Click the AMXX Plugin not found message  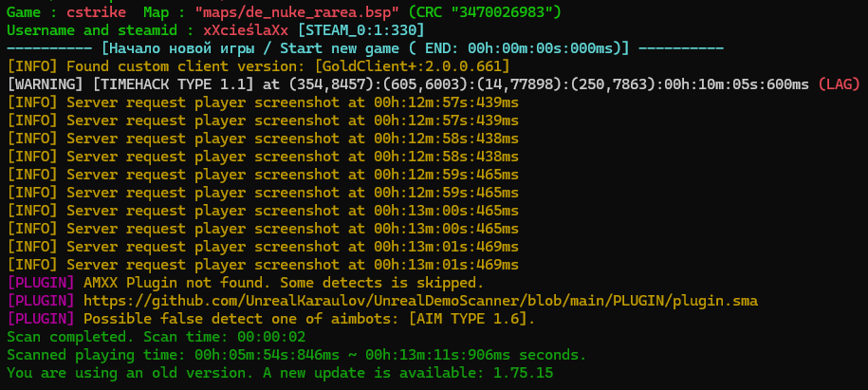pos(284,283)
